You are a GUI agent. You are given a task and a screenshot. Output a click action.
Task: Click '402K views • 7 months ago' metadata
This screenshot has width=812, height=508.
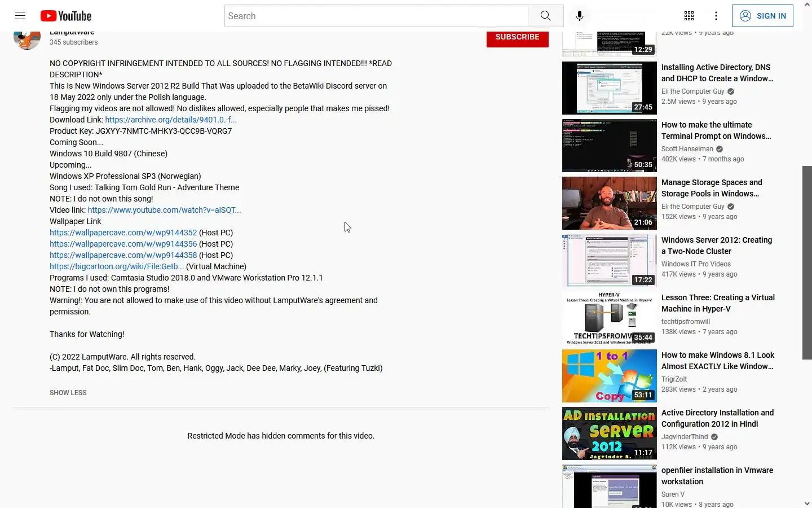703,159
